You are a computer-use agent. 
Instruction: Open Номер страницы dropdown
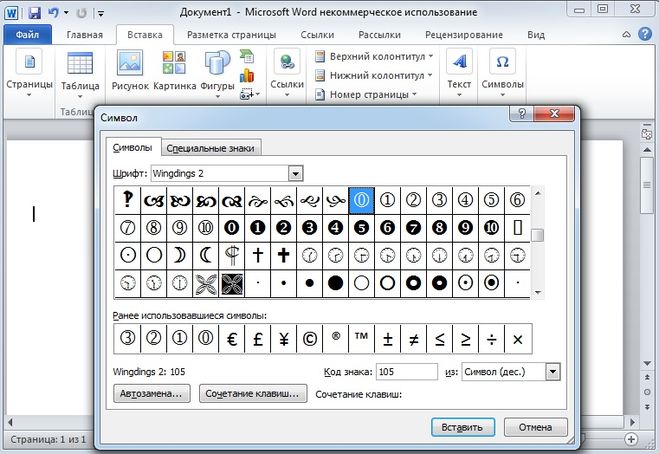[366, 95]
